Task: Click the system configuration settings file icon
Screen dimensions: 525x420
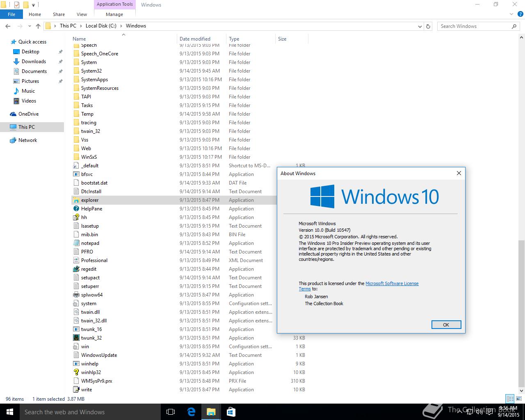Action: (x=76, y=304)
